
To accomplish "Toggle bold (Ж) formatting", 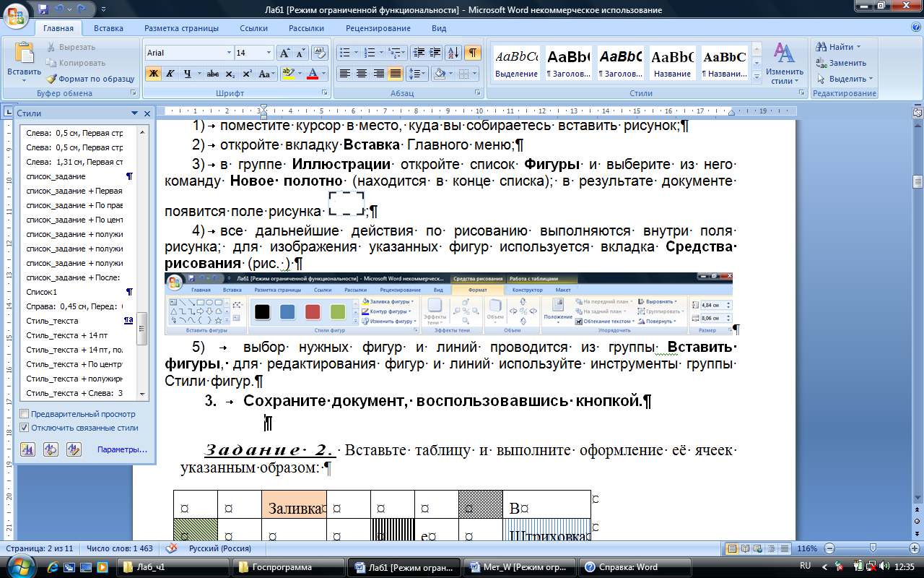I will tap(153, 74).
